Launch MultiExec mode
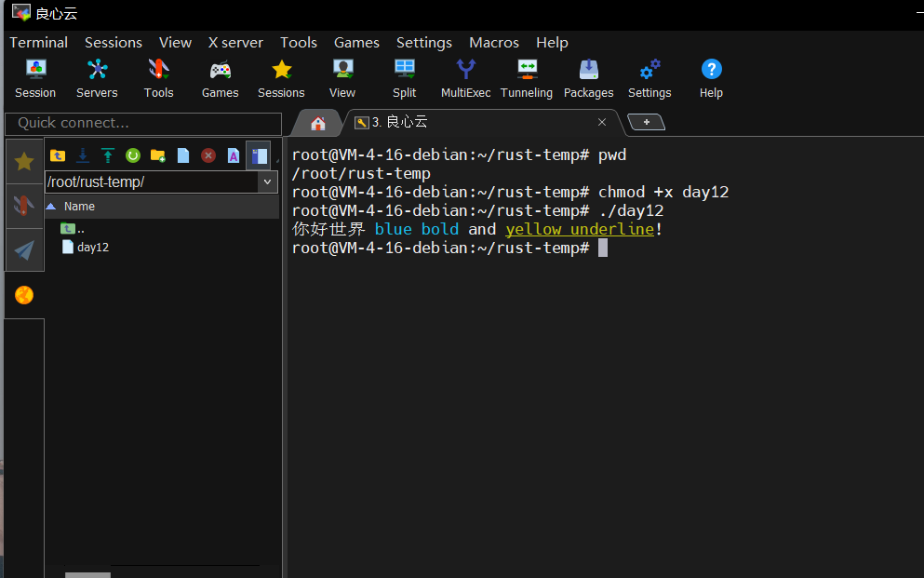The height and width of the screenshot is (578, 924). click(465, 78)
